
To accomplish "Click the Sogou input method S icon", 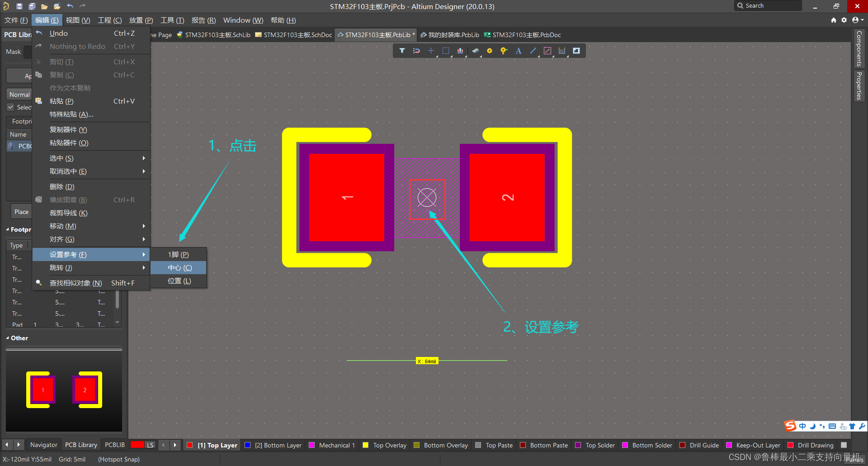I will (x=790, y=426).
